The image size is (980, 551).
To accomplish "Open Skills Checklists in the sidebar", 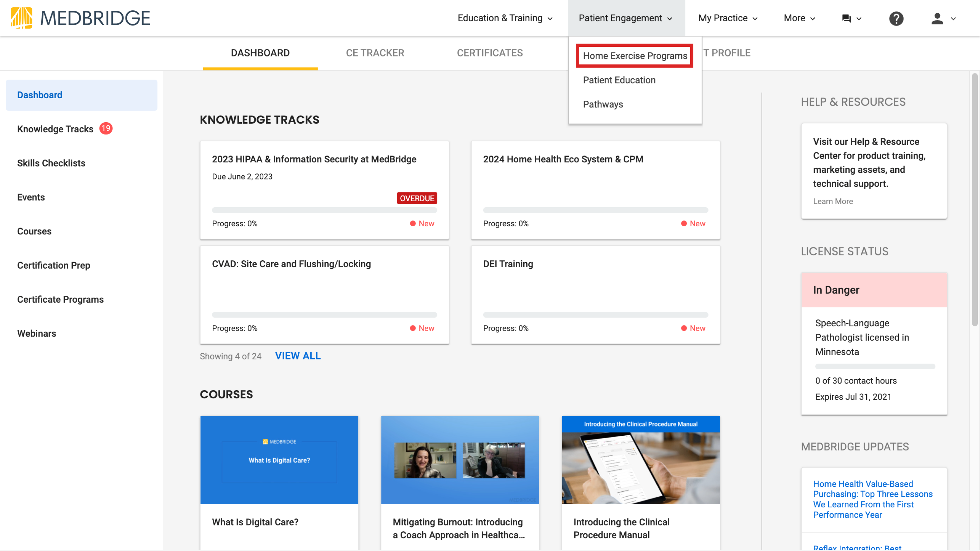I will point(51,163).
